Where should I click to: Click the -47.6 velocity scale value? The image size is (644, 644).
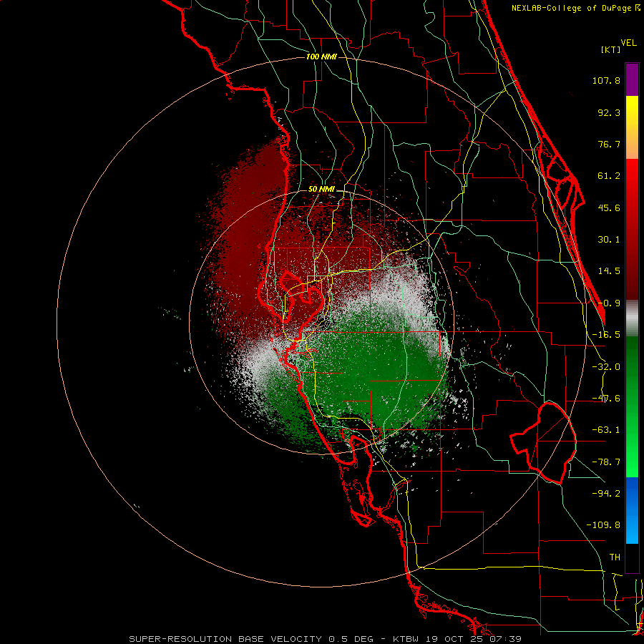pyautogui.click(x=606, y=399)
